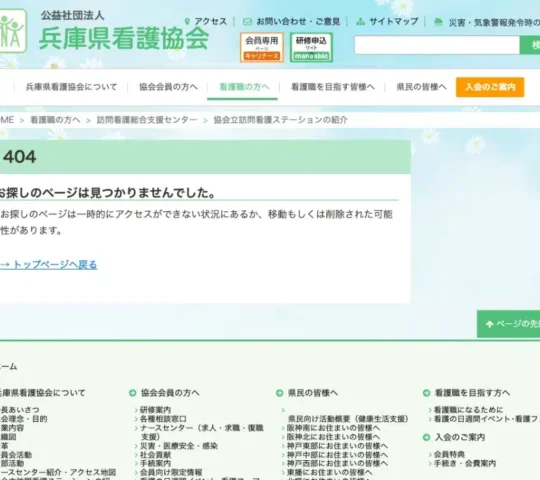
Task: Open the 看護職を目指す皆様へ menu
Action: coord(333,87)
